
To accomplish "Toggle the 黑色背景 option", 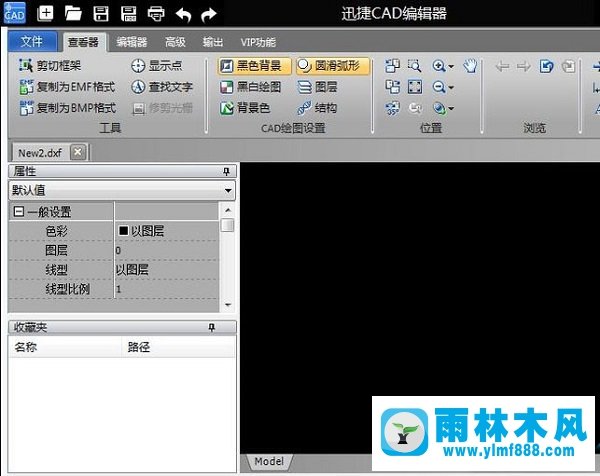I will [254, 66].
